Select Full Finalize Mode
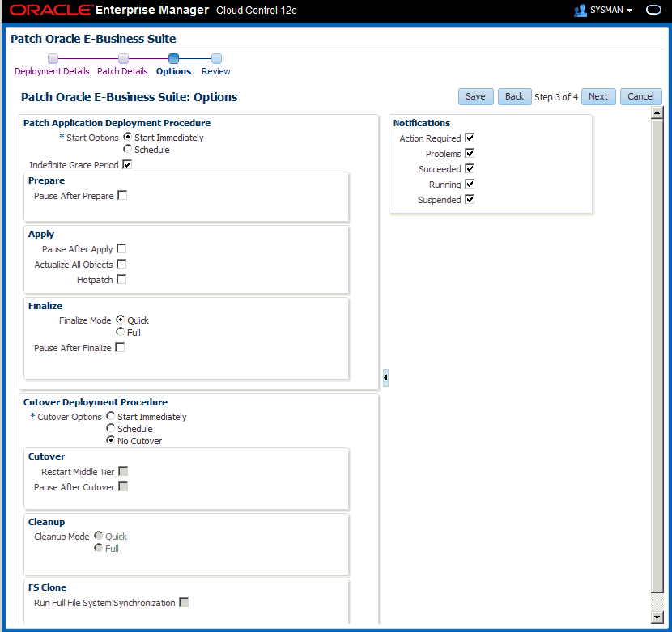Screen dimensions: 672x632 click(121, 332)
